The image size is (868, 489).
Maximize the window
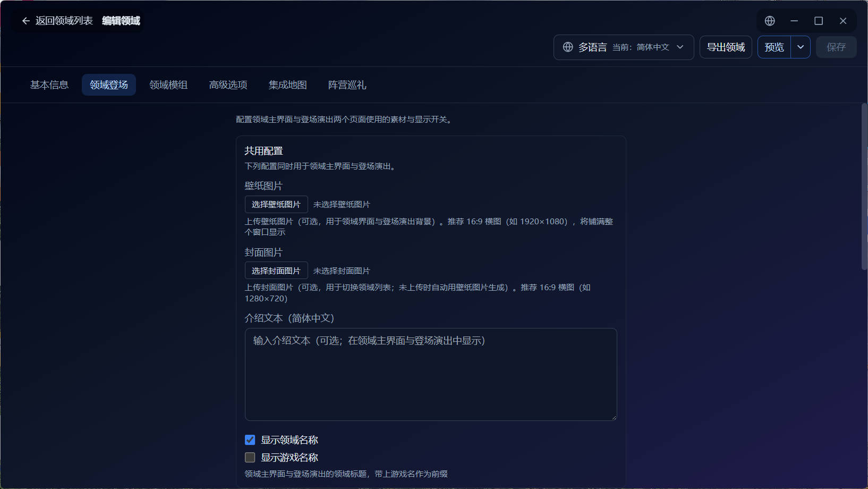[819, 21]
